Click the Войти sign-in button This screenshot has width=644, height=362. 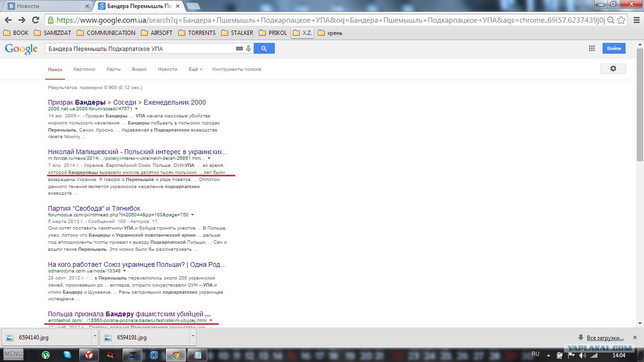[x=614, y=48]
